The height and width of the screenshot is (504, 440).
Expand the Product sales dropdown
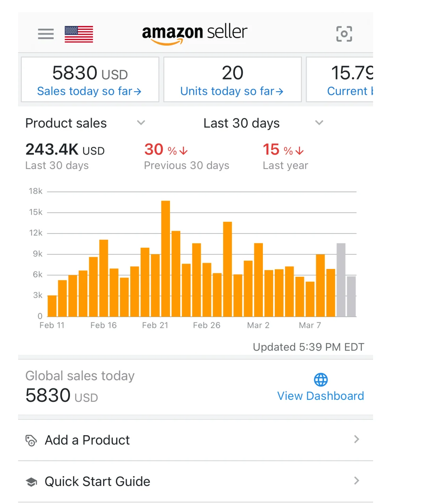(141, 123)
